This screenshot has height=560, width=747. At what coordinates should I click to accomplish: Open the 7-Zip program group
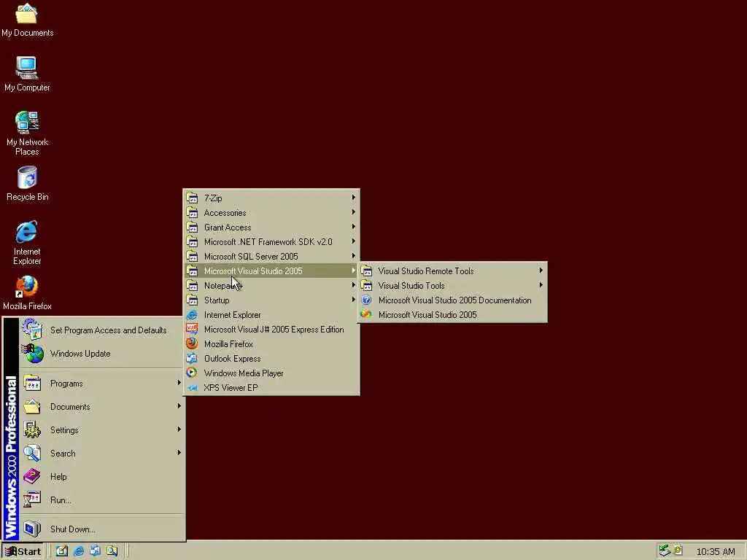(271, 198)
